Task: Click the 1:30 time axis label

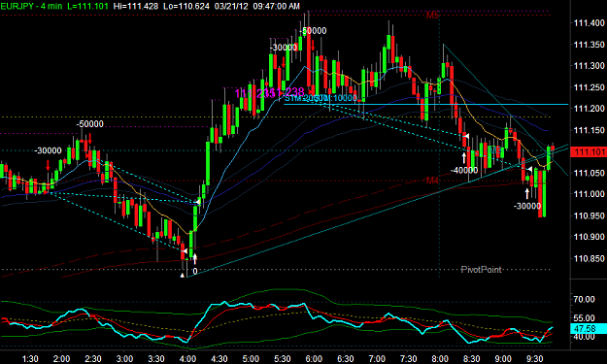Action: coord(30,358)
